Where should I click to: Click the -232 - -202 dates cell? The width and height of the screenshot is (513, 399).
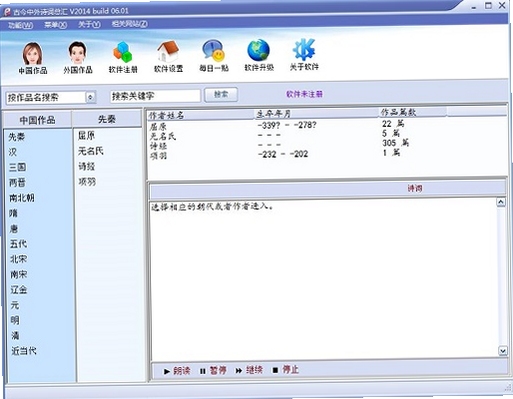(283, 154)
